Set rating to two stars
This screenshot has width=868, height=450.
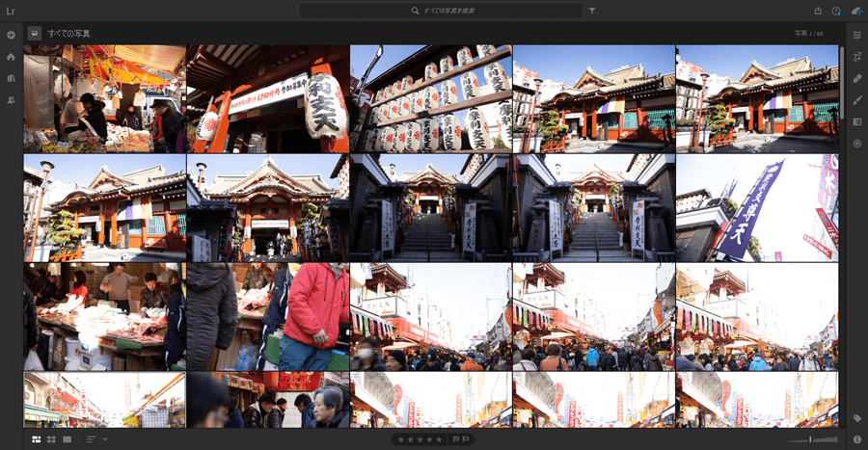point(411,439)
